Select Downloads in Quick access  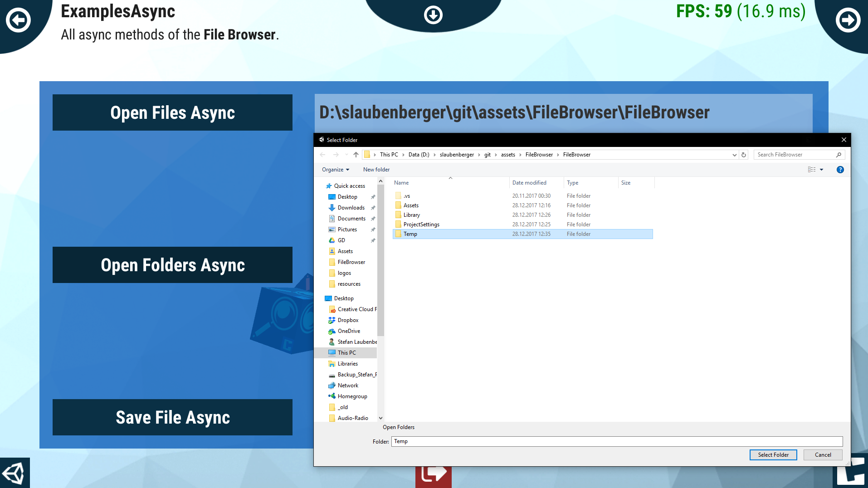pyautogui.click(x=351, y=208)
